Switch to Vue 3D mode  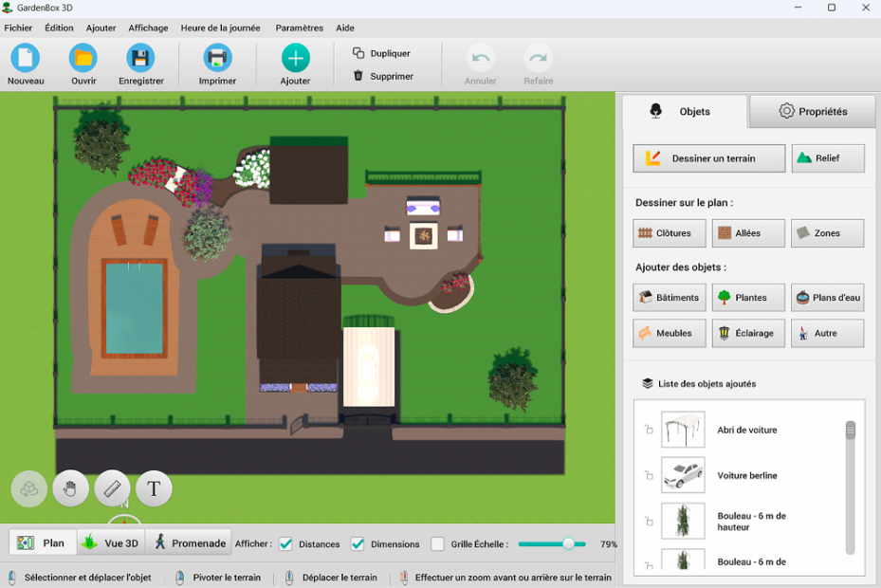tap(111, 543)
